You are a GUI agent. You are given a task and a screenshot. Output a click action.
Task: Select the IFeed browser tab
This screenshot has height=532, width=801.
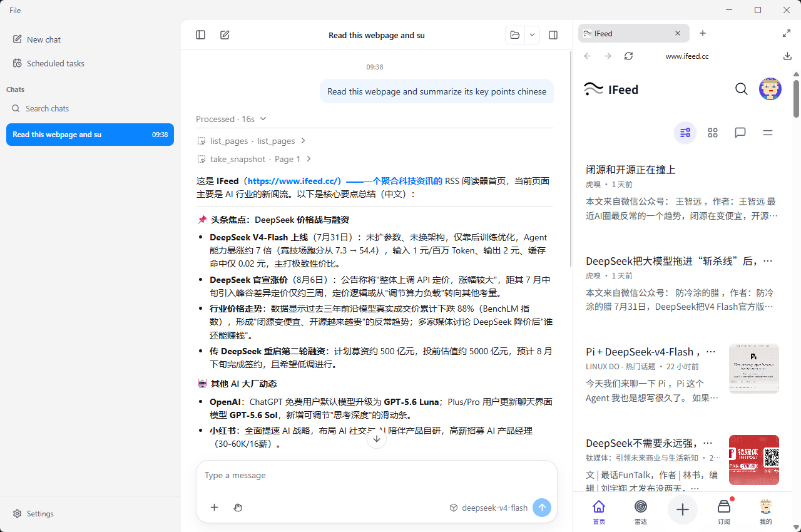pos(633,33)
